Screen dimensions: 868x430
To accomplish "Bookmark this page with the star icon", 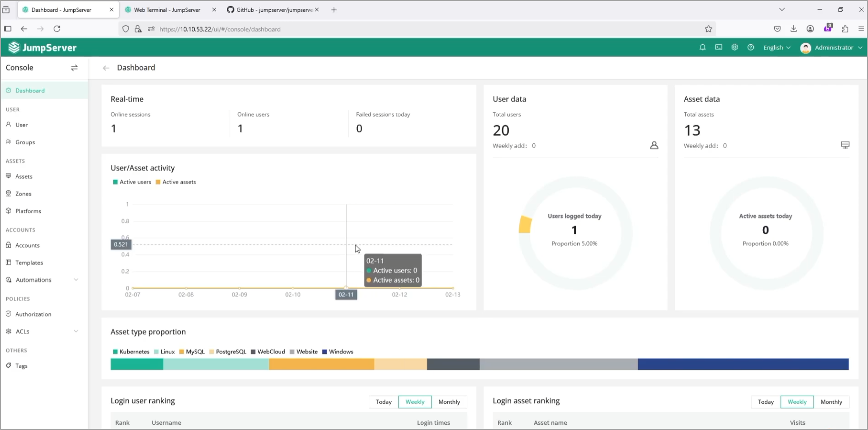I will pyautogui.click(x=709, y=29).
